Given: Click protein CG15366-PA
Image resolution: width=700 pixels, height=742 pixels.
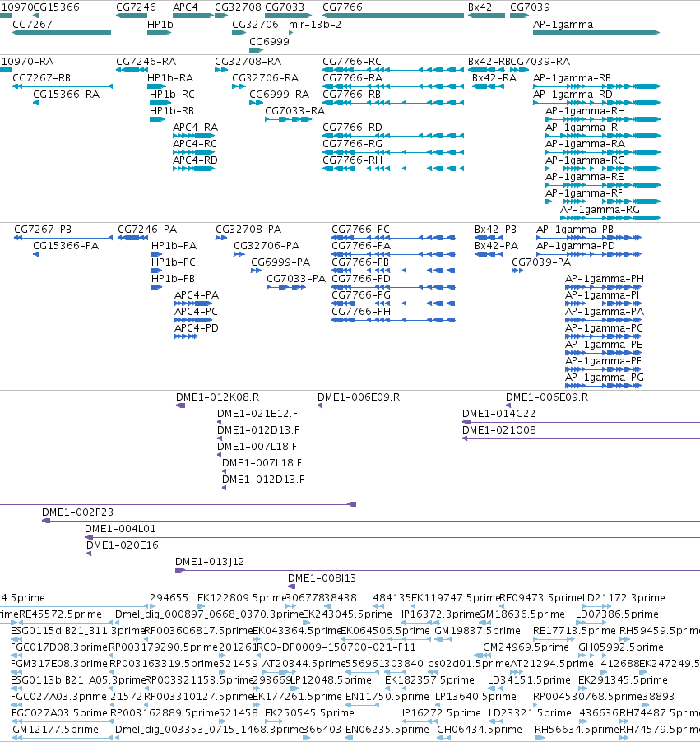Looking at the screenshot, I should 66,246.
